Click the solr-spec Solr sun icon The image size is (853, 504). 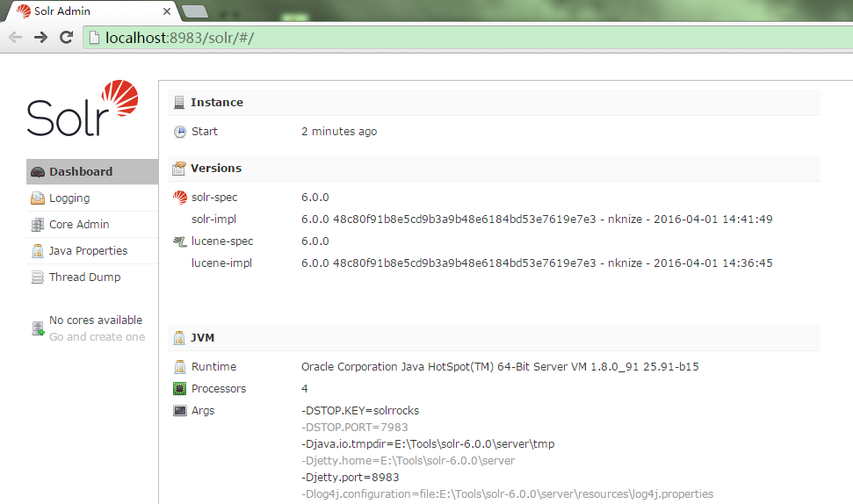point(179,198)
